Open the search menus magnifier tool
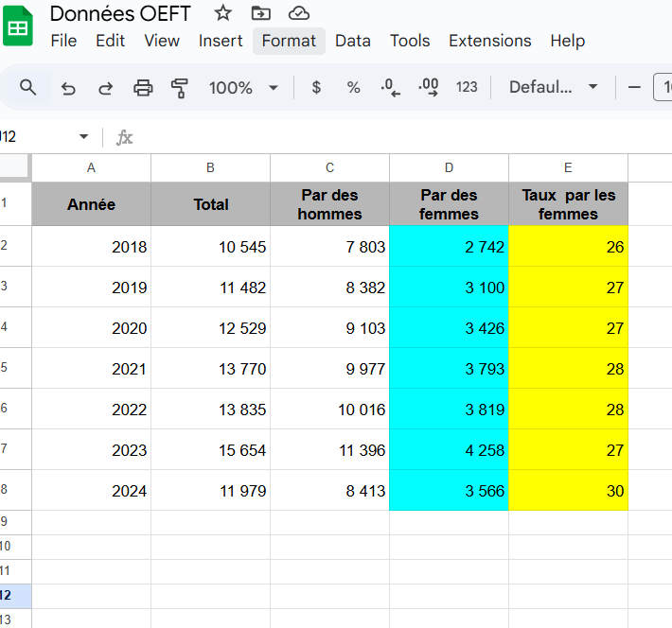This screenshot has width=672, height=628. pos(28,88)
